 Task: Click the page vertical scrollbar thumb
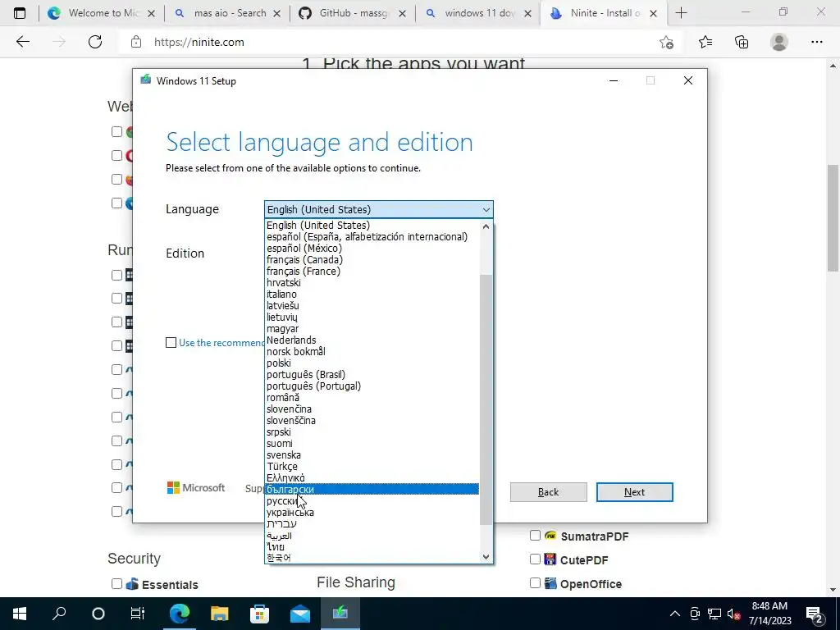(x=833, y=217)
